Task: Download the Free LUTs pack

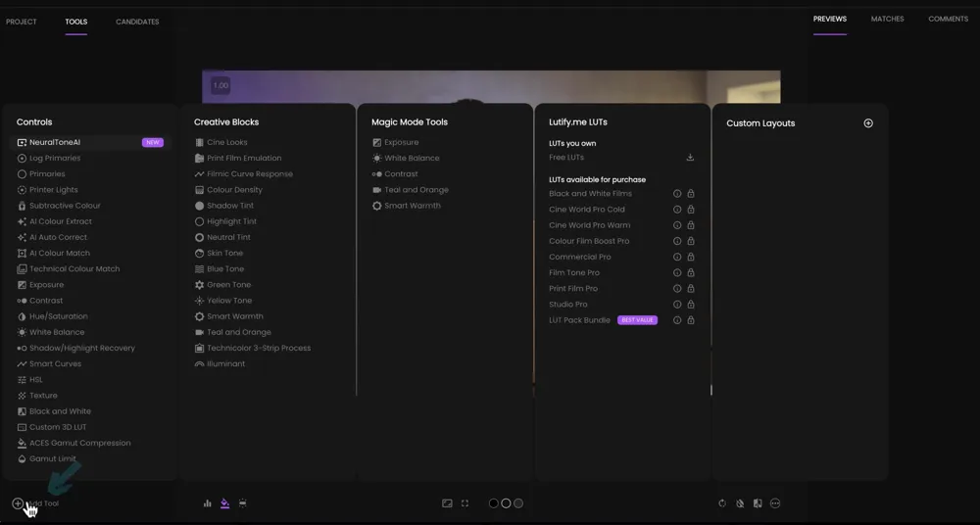Action: [x=690, y=158]
